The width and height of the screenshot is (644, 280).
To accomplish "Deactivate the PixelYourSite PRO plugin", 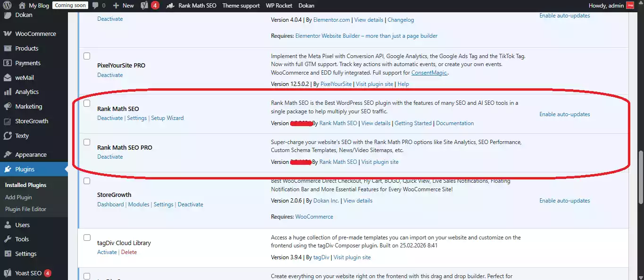I will pos(110,75).
